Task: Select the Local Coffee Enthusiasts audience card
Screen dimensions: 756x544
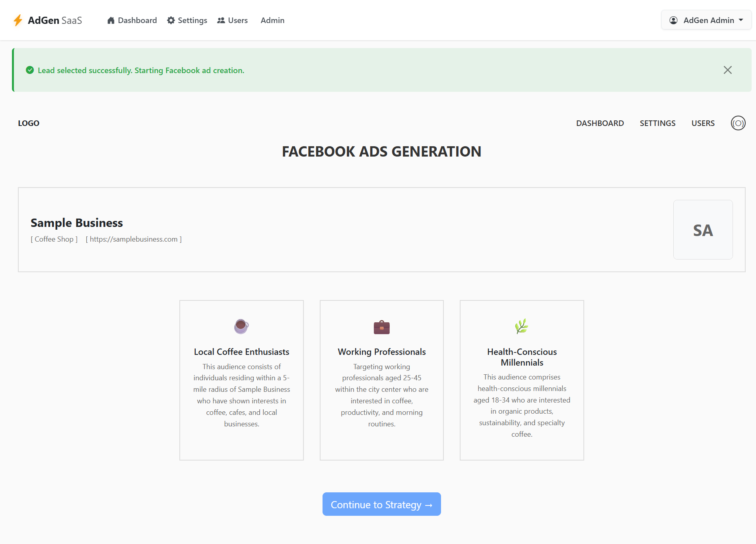Action: click(x=241, y=380)
